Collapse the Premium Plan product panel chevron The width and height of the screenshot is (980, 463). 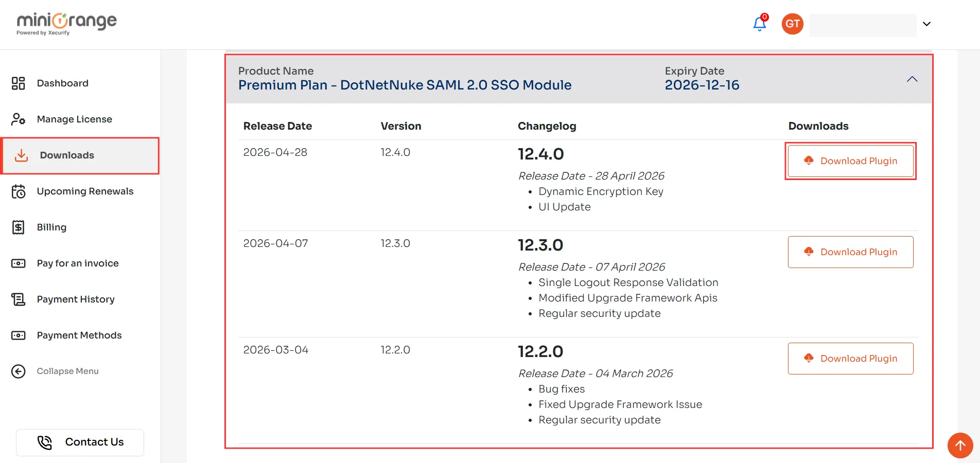click(x=912, y=79)
